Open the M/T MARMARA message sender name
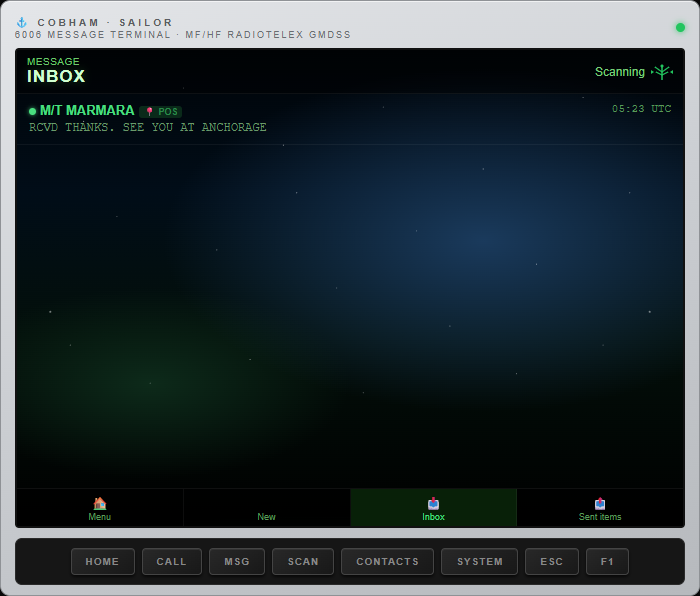The height and width of the screenshot is (596, 700). (87, 110)
